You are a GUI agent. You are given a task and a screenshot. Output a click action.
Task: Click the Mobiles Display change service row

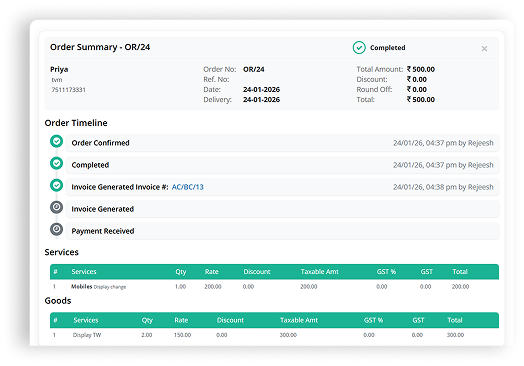274,287
